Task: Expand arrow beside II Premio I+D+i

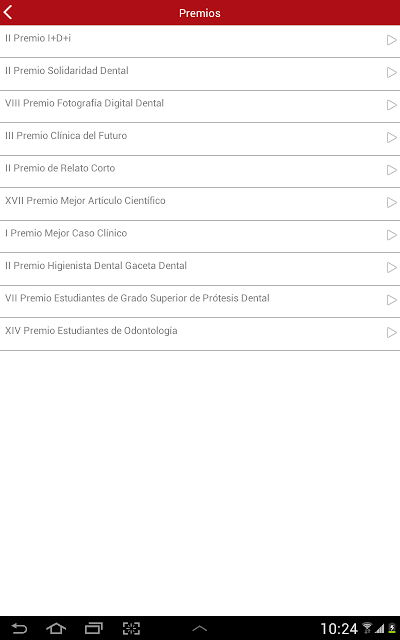Action: (x=391, y=40)
